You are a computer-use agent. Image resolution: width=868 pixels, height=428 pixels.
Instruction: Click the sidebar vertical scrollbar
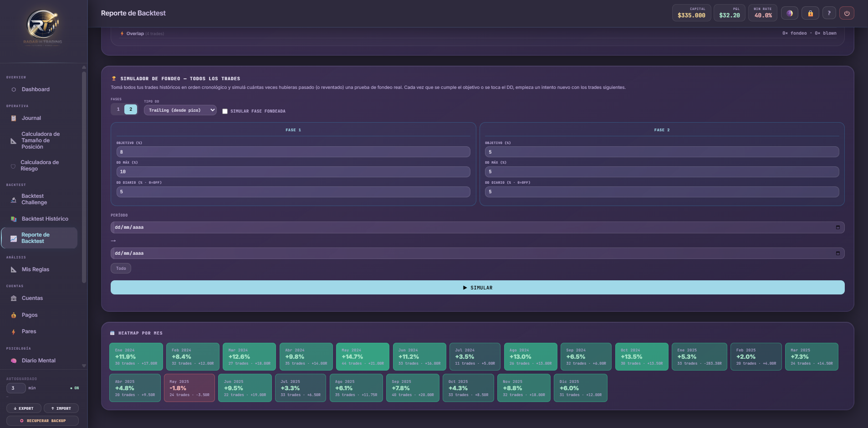click(x=84, y=178)
